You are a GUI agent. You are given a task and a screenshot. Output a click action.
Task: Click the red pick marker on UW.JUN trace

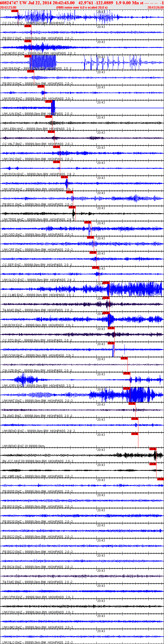[49, 101]
